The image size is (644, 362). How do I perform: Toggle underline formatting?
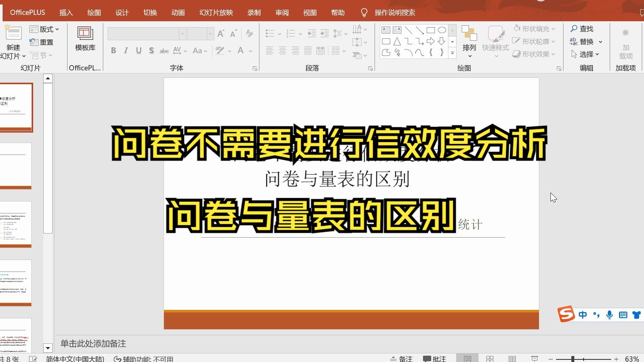click(x=139, y=51)
